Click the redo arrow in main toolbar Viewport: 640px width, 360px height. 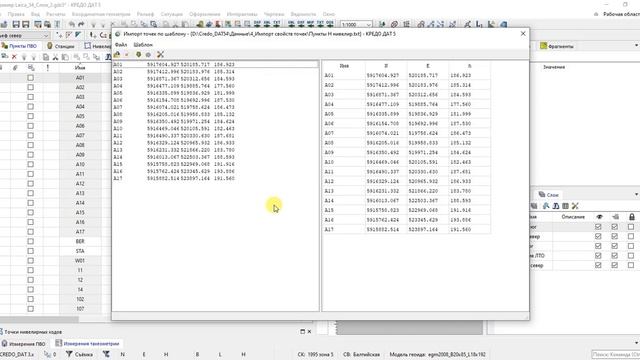pyautogui.click(x=81, y=24)
